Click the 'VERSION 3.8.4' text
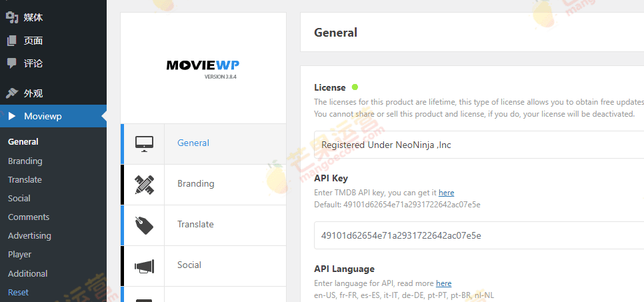This screenshot has height=302, width=644. click(x=221, y=77)
